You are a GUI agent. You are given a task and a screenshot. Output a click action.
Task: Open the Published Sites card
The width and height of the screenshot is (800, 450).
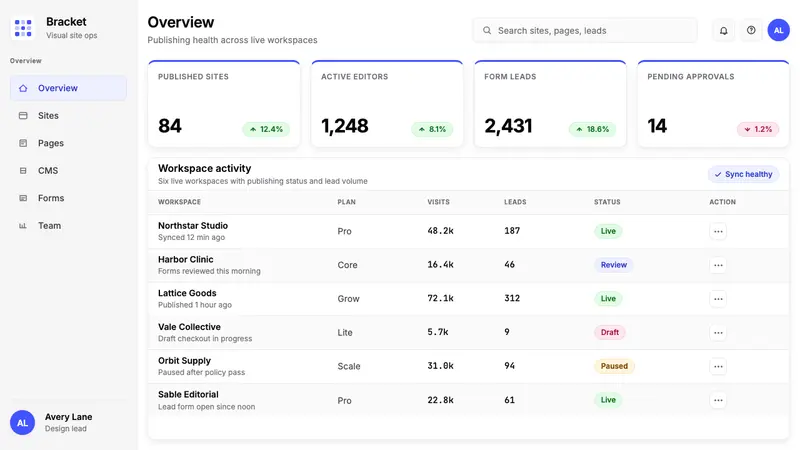(x=224, y=104)
